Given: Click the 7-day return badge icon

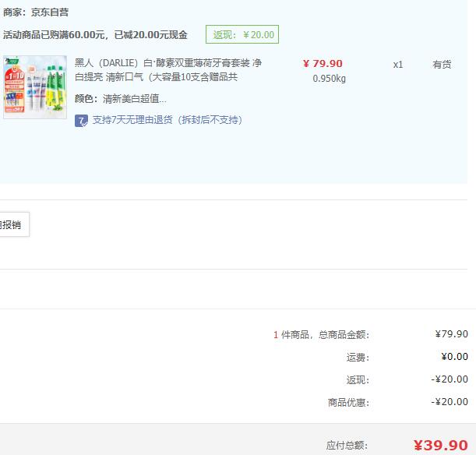Looking at the screenshot, I should tap(81, 121).
